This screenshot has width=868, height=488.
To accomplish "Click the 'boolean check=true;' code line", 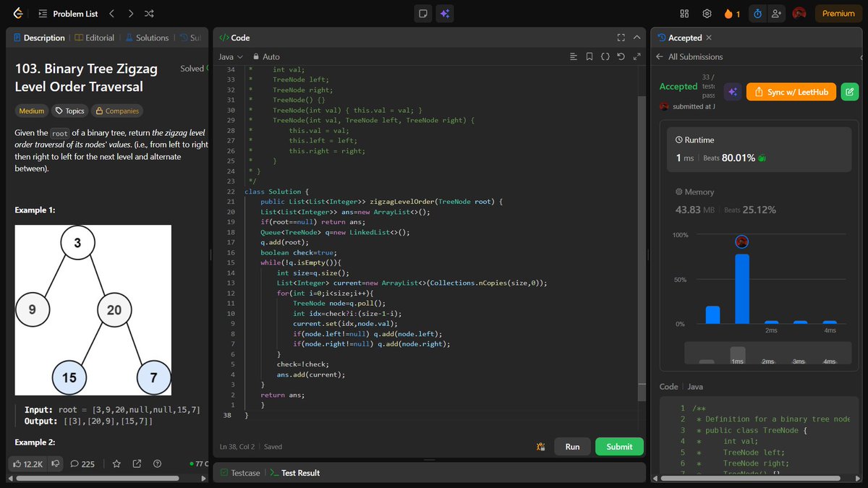I will (x=297, y=253).
